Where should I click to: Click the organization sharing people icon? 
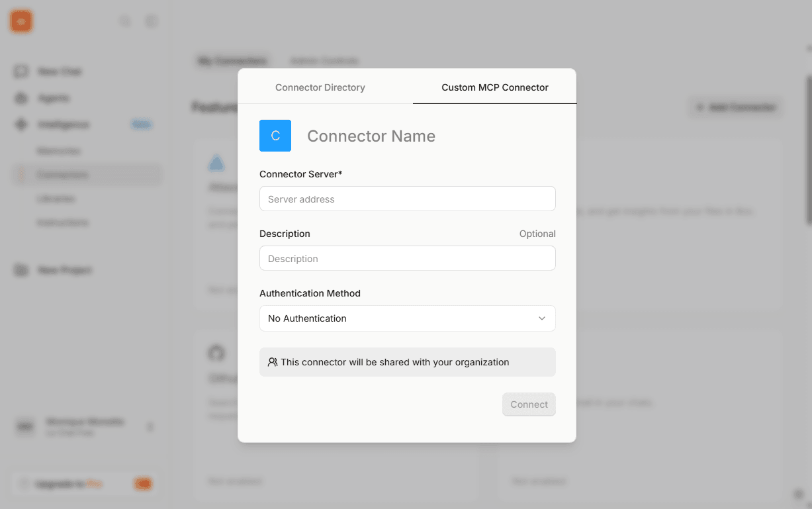272,361
